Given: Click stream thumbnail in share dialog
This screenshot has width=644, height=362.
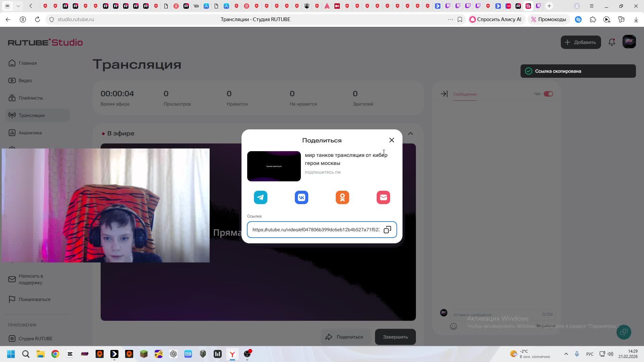Looking at the screenshot, I should tap(274, 166).
